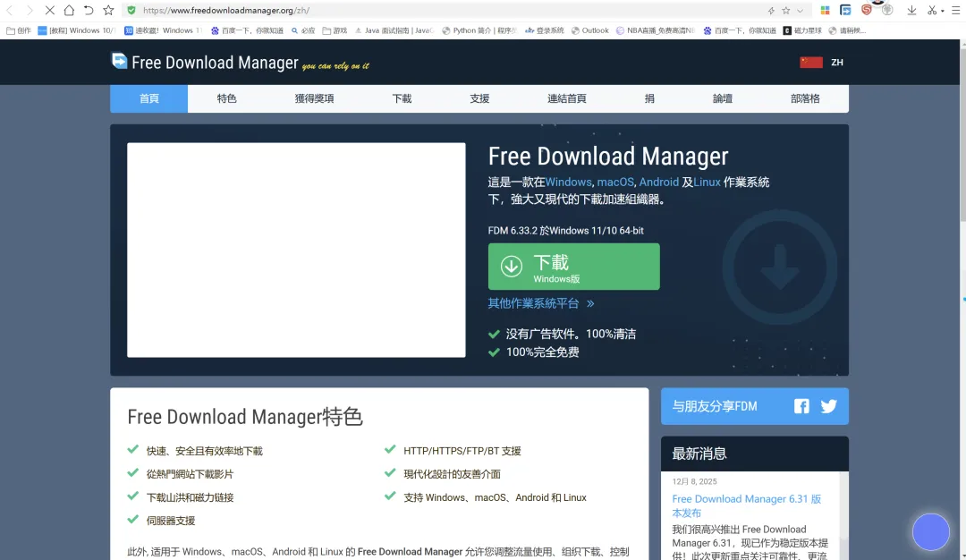Click the Windows link in description
Image resolution: width=966 pixels, height=560 pixels.
pos(568,182)
